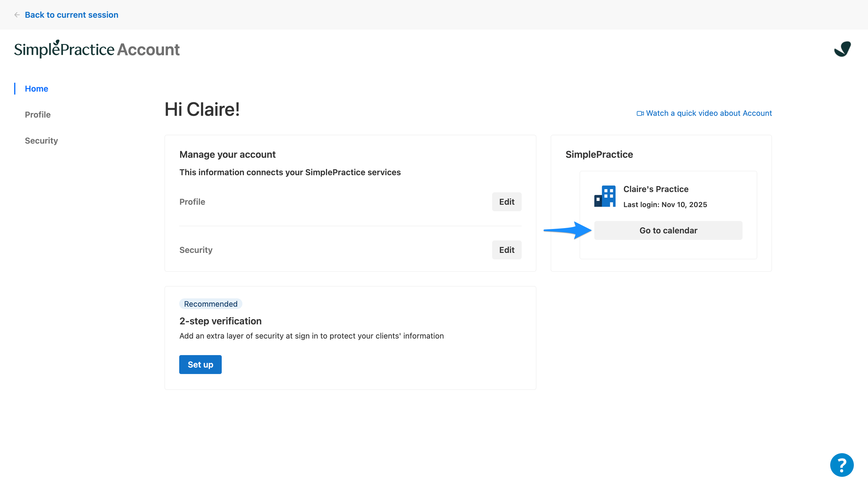This screenshot has width=868, height=491.
Task: Click Last login: Nov 10, 2025 text
Action: click(665, 205)
